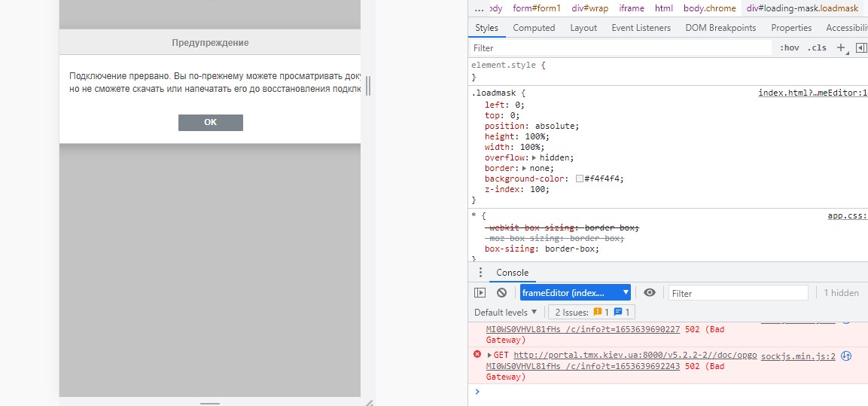Clear the console with the ban icon

pyautogui.click(x=501, y=293)
